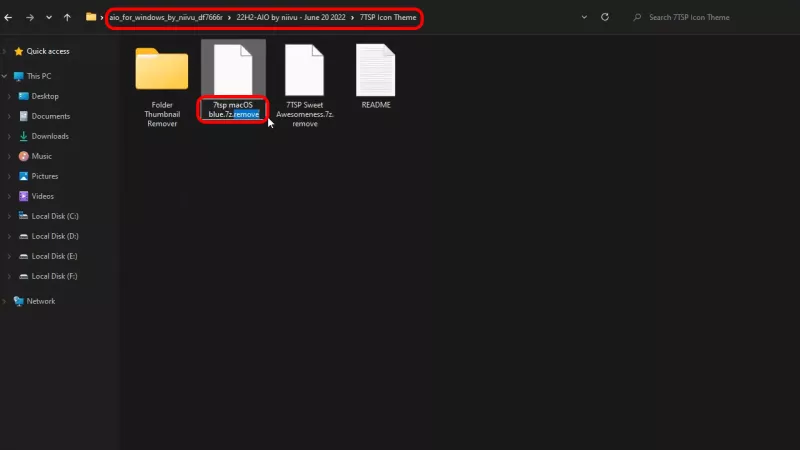Expand Quick access node

(x=5, y=51)
